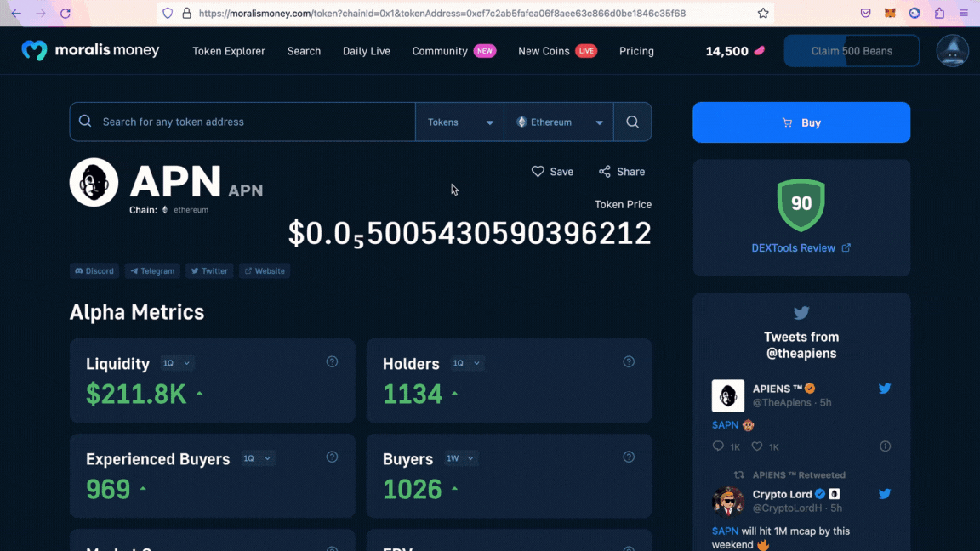
Task: Click the Moralis Money logo
Action: pos(91,50)
